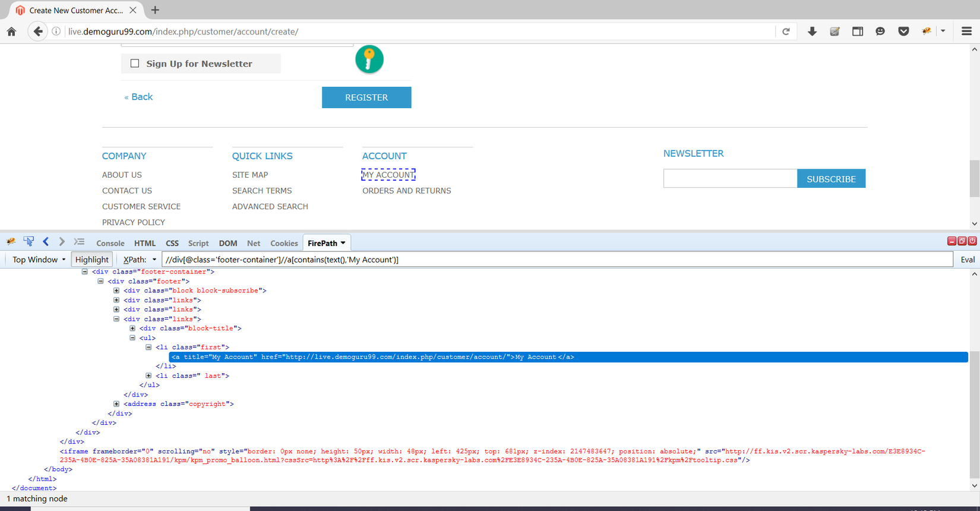Click the SUBSCRIBE button
This screenshot has height=511, width=980.
pyautogui.click(x=831, y=179)
